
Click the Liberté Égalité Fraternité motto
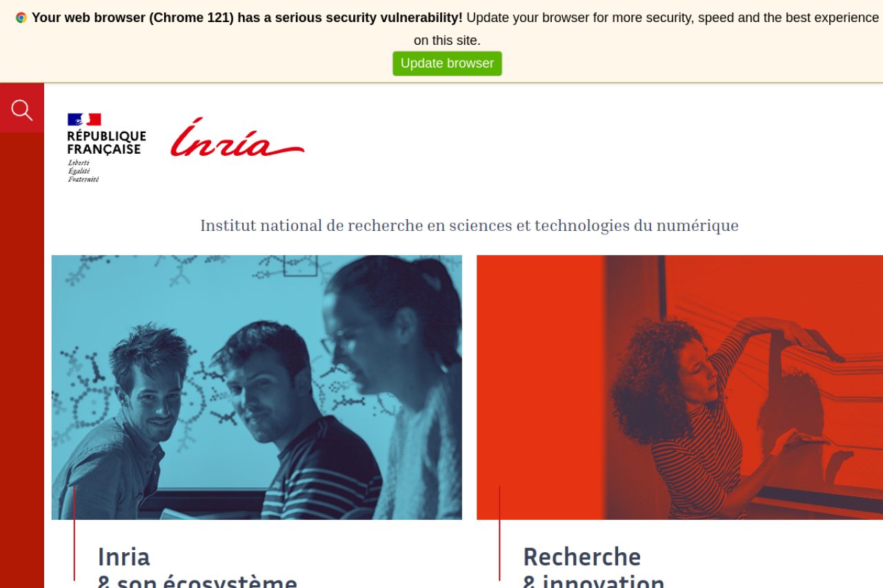tap(83, 171)
